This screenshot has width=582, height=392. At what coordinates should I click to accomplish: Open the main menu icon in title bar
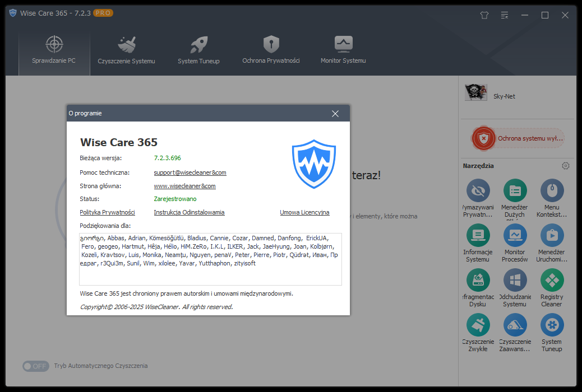505,15
